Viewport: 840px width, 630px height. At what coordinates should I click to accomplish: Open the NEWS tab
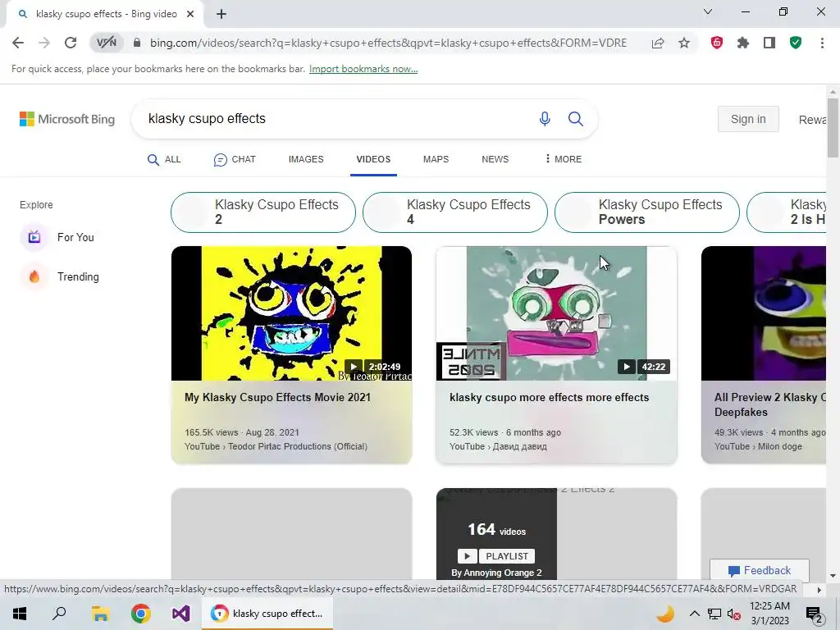click(x=495, y=160)
